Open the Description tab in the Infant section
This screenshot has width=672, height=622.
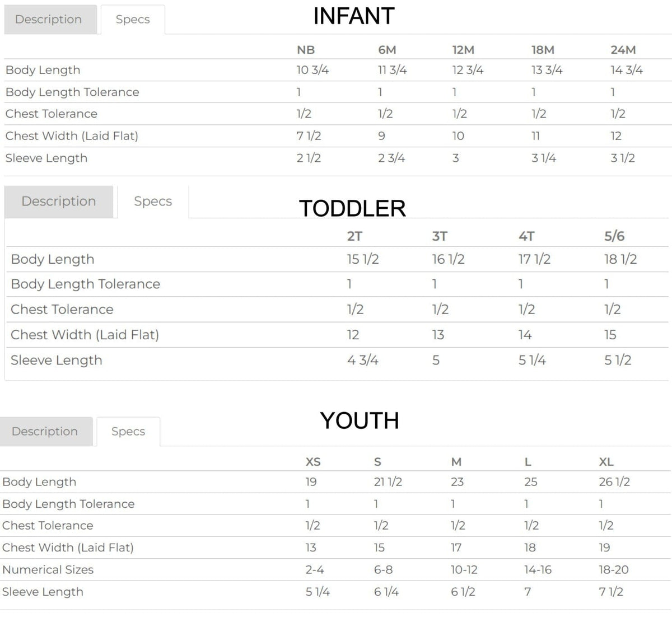(49, 19)
